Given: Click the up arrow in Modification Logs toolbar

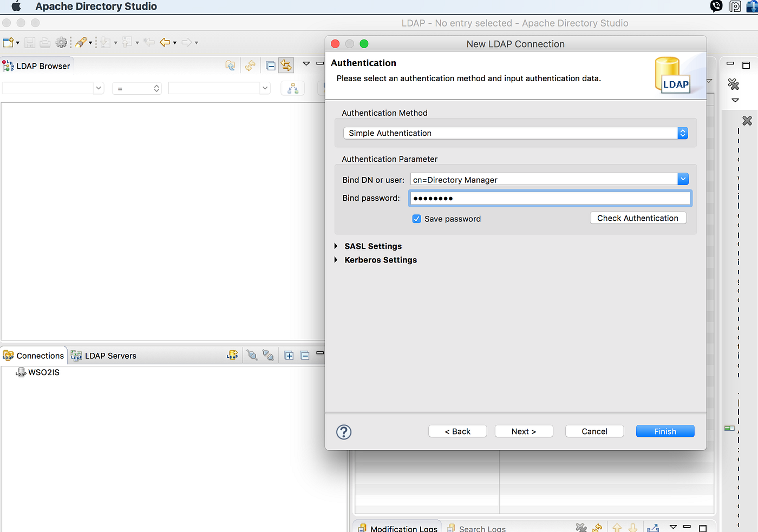Looking at the screenshot, I should pos(617,528).
